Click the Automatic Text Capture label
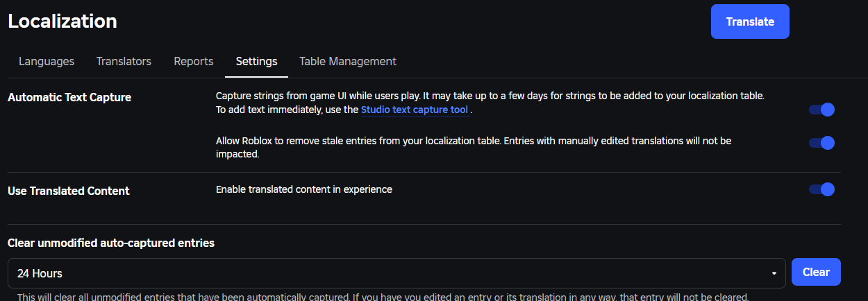The height and width of the screenshot is (301, 868). click(69, 98)
